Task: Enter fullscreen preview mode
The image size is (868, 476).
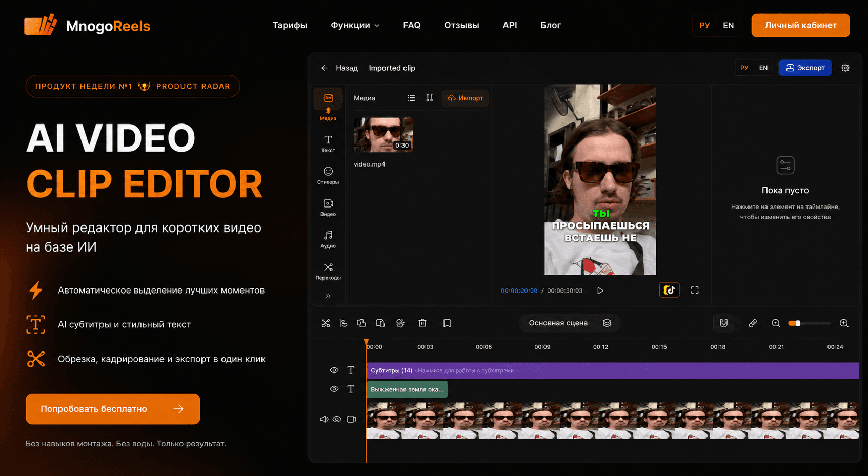Action: 695,290
